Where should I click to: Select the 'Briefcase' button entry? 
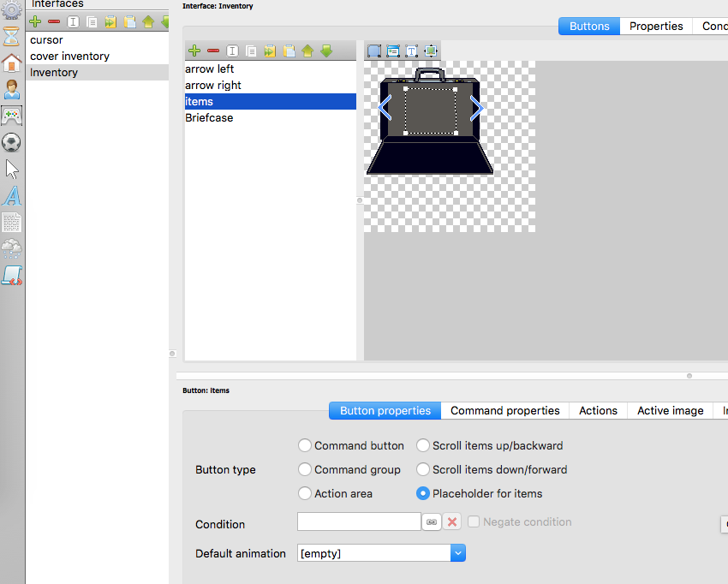[270, 117]
